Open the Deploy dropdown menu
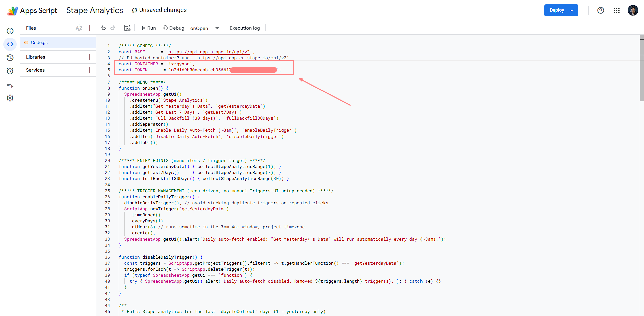 pyautogui.click(x=561, y=10)
